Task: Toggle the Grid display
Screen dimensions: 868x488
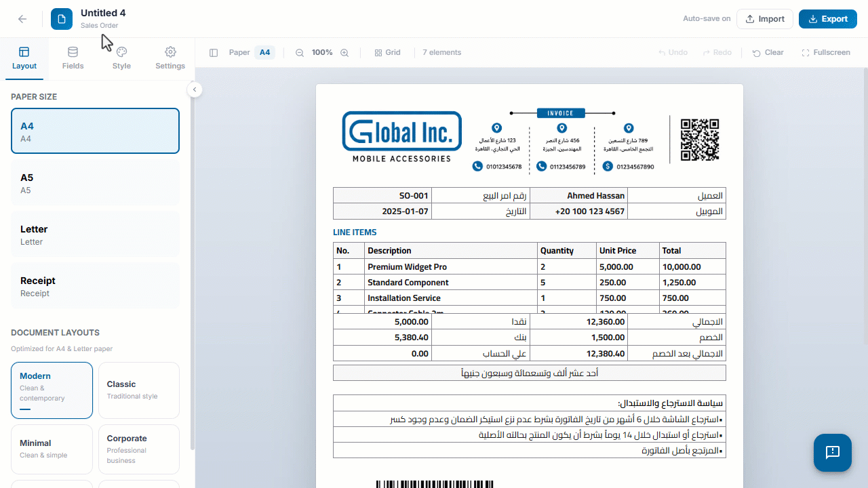Action: point(388,53)
